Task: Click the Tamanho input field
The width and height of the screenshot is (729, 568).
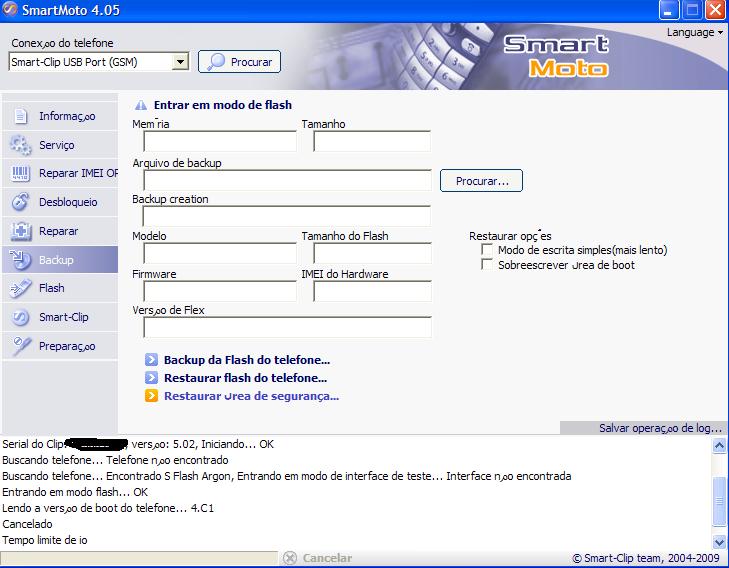Action: [x=372, y=141]
